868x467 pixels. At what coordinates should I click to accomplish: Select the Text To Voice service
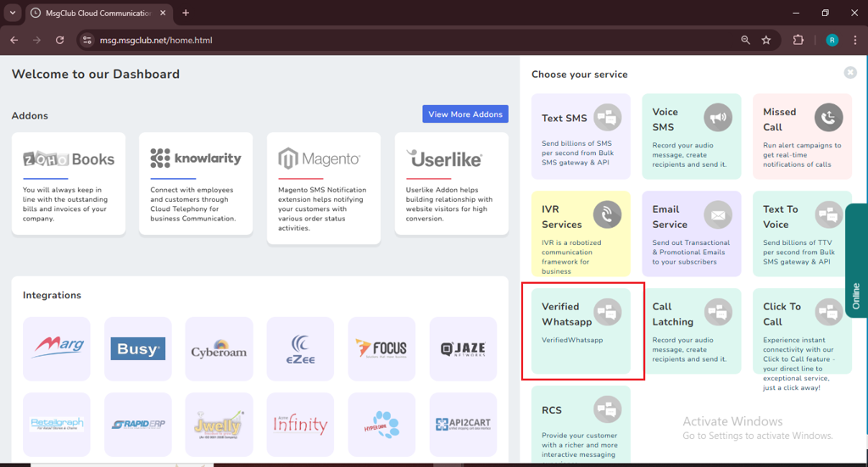click(x=802, y=233)
